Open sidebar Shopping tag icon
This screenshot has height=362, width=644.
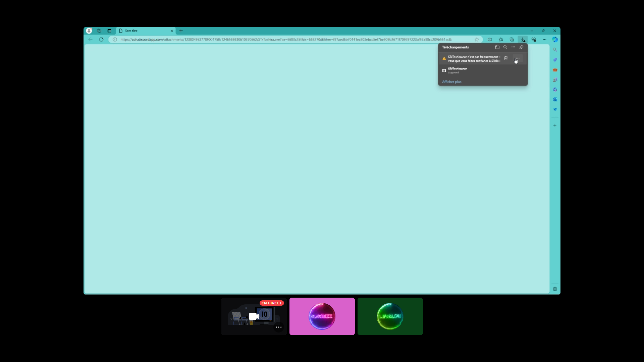(x=555, y=60)
